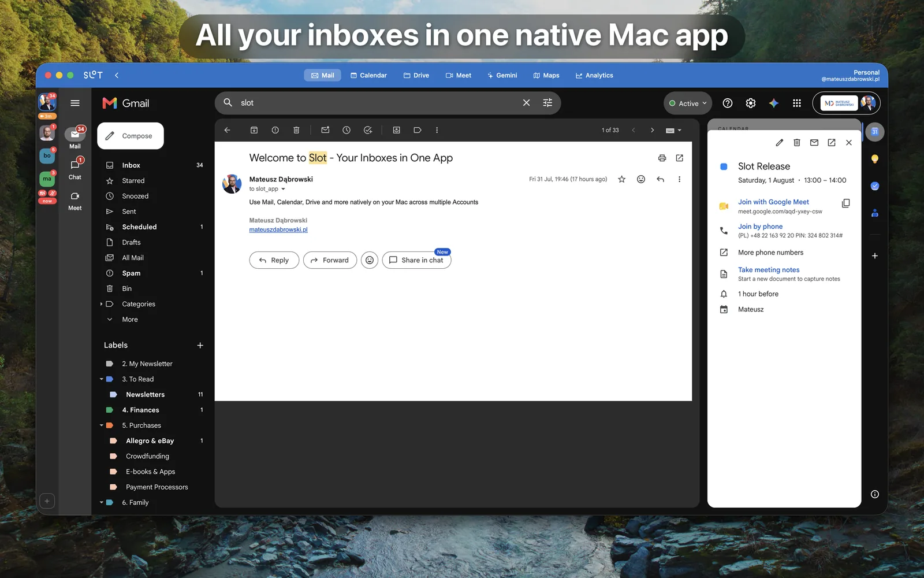Click the Share in chat button
The image size is (924, 578).
point(416,260)
